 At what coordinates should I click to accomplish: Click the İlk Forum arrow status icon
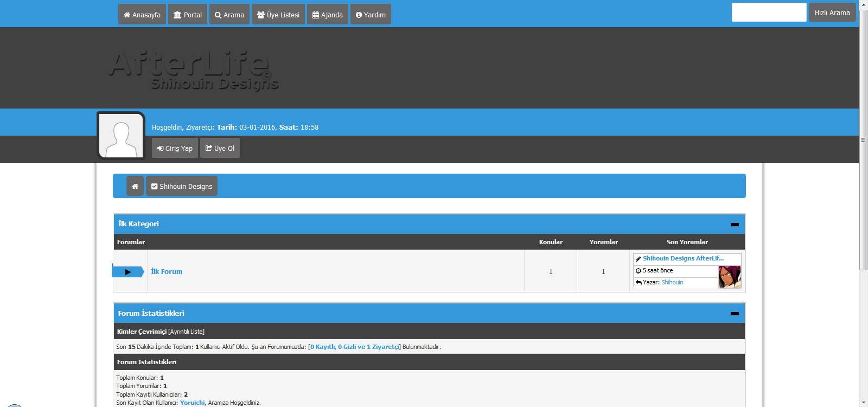pyautogui.click(x=128, y=272)
